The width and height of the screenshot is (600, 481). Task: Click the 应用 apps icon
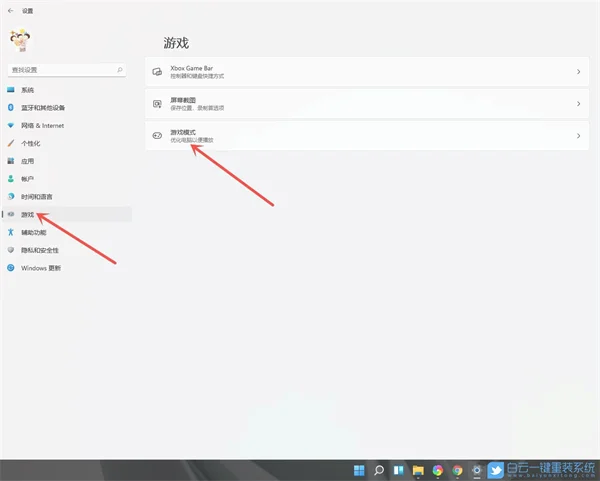pyautogui.click(x=11, y=161)
